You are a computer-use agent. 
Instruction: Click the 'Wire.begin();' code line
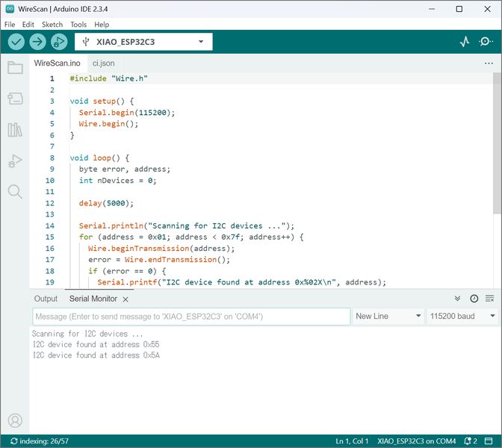(108, 124)
